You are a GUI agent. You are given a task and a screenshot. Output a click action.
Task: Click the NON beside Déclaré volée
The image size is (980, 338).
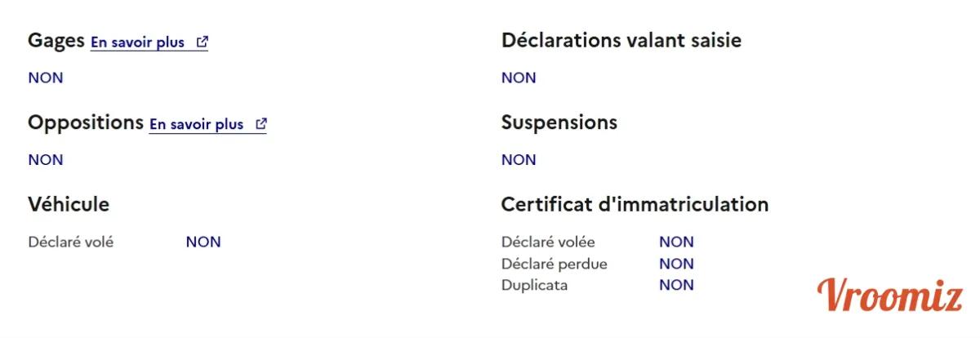676,242
